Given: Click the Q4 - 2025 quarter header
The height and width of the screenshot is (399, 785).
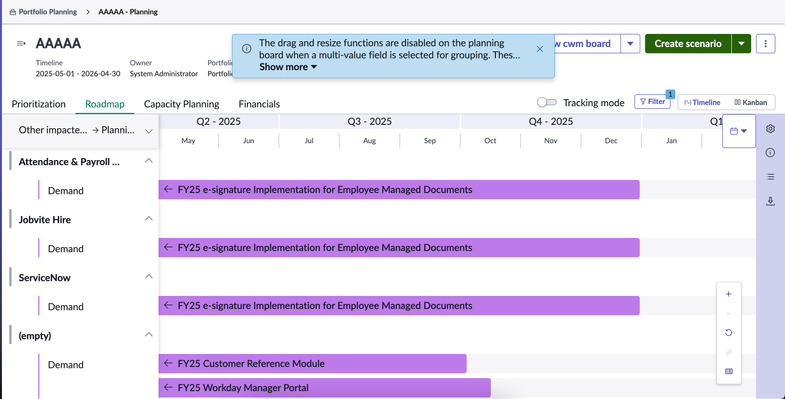Looking at the screenshot, I should pos(551,122).
